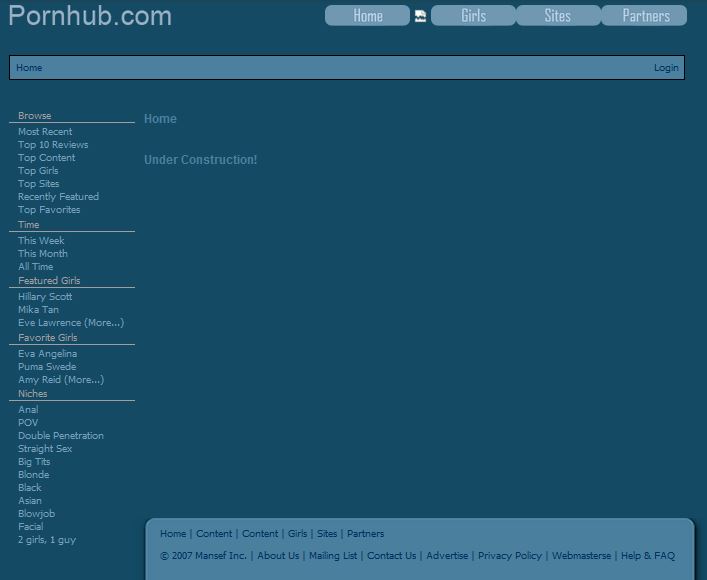
Task: Click Eve Lawrence (More...)
Action: (x=71, y=323)
